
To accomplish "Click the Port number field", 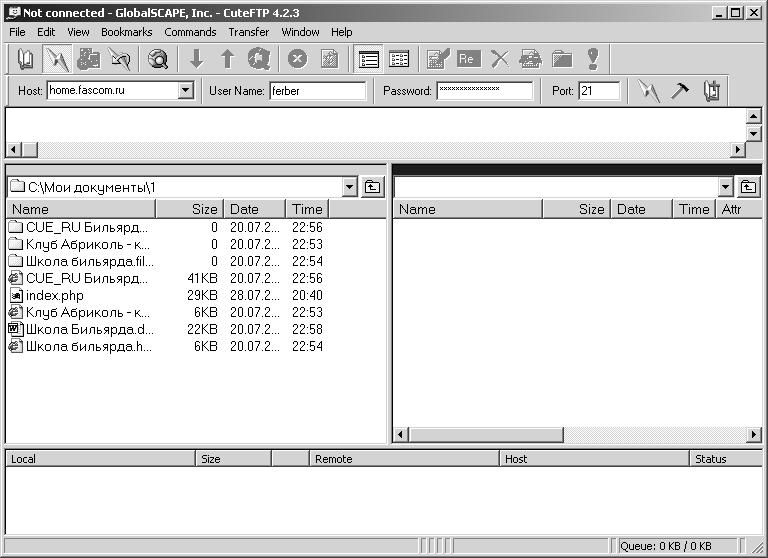I will click(599, 91).
